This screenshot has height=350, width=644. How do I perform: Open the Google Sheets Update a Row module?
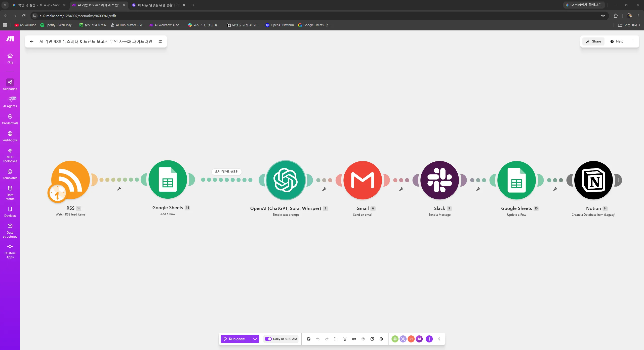[516, 180]
